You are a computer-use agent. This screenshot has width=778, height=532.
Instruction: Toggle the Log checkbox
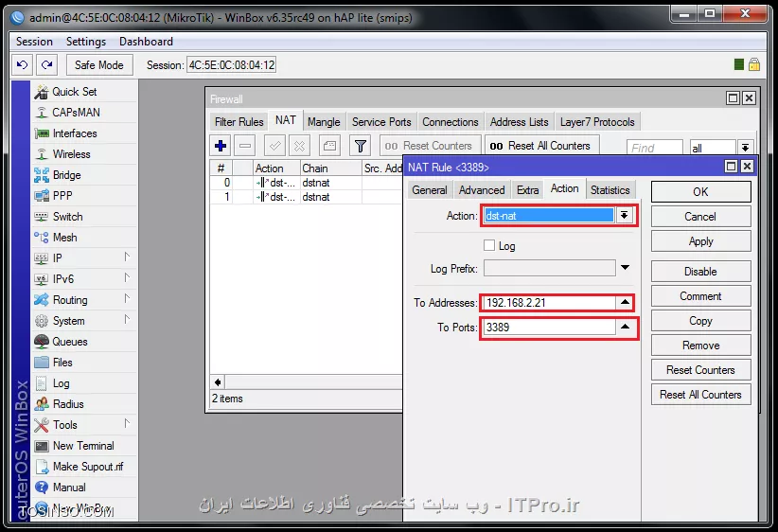tap(489, 245)
